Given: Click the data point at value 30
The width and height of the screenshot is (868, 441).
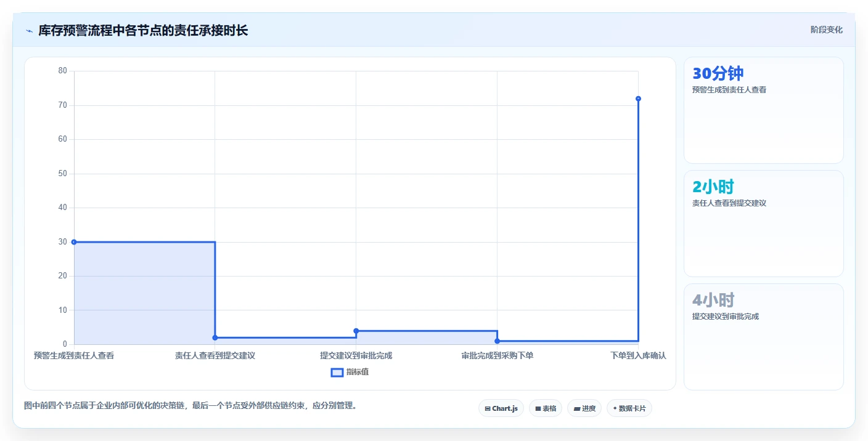Looking at the screenshot, I should (x=74, y=242).
